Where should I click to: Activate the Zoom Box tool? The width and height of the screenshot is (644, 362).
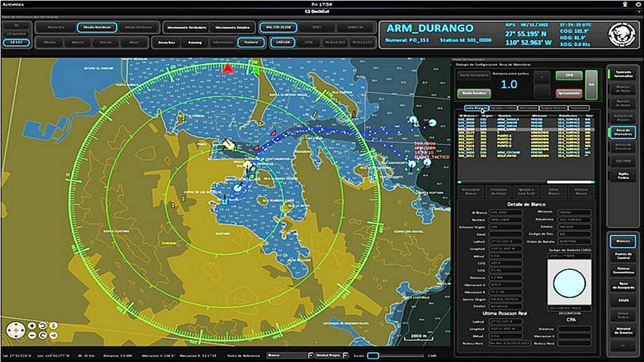(167, 43)
